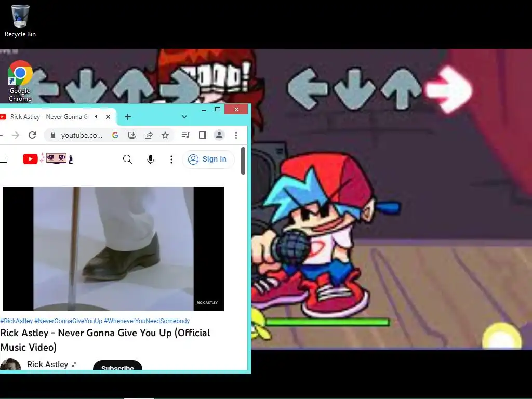Open the YouTube hamburger guide menu
Screen dimensions: 532x399
click(4, 159)
